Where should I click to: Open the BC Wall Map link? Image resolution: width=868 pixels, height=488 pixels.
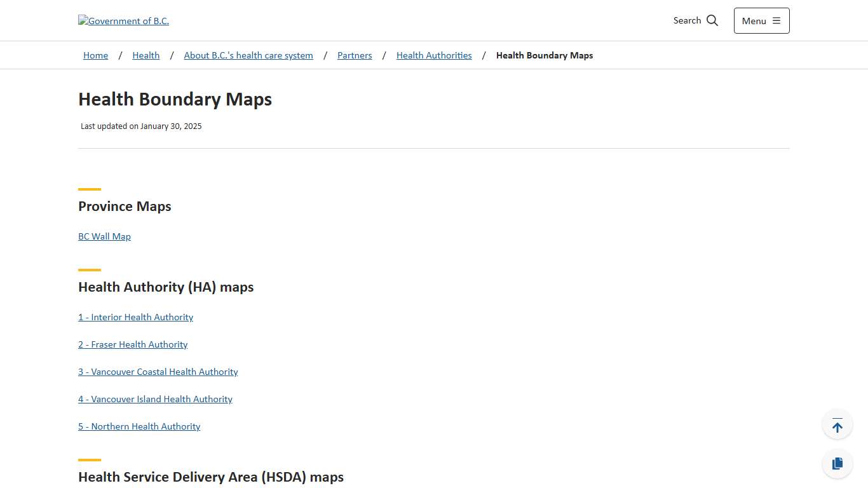104,236
